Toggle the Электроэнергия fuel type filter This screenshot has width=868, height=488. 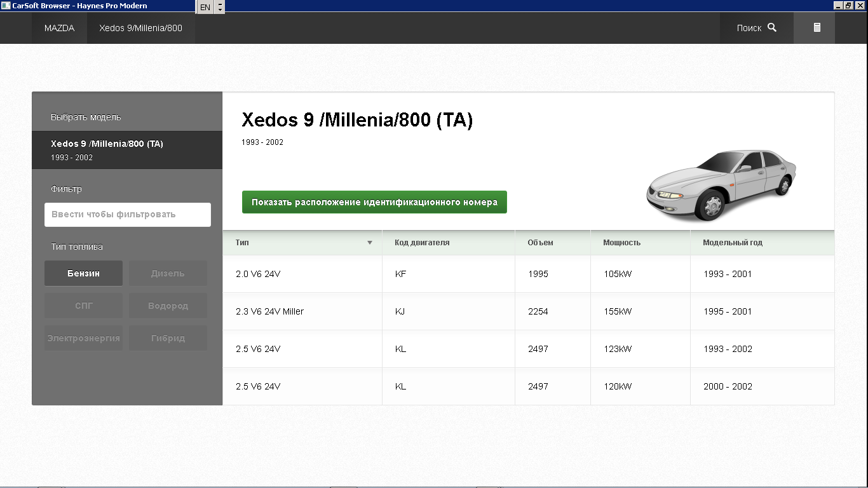83,338
